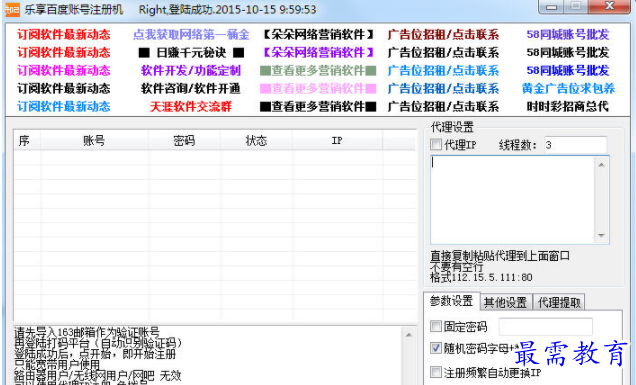Open black 订阅软件最新动态 link
Screen dimensions: 636x385
point(64,88)
